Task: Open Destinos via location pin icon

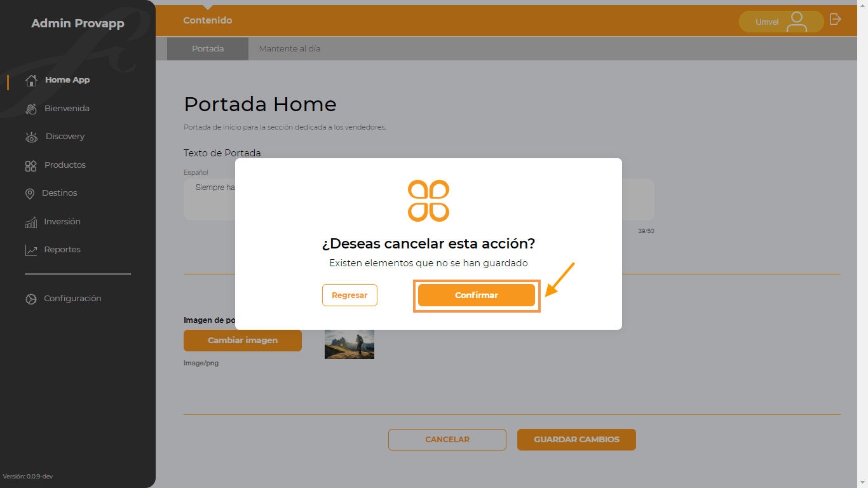Action: point(30,193)
